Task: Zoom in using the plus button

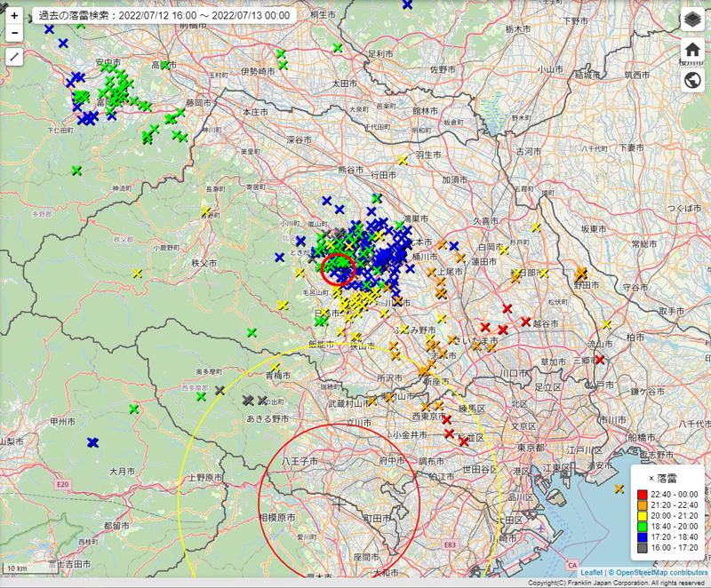Action: tap(15, 16)
